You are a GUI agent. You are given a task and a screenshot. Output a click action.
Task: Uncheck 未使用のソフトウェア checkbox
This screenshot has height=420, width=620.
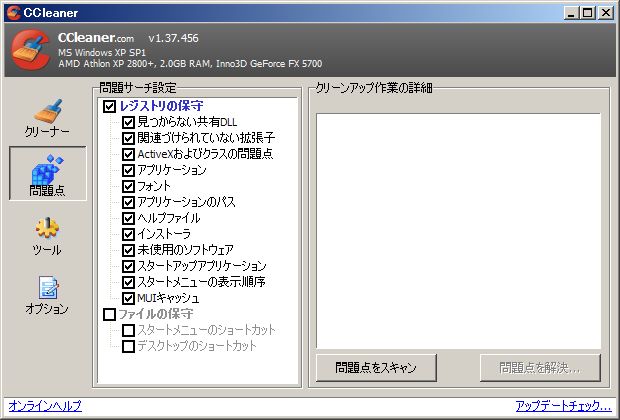point(128,250)
